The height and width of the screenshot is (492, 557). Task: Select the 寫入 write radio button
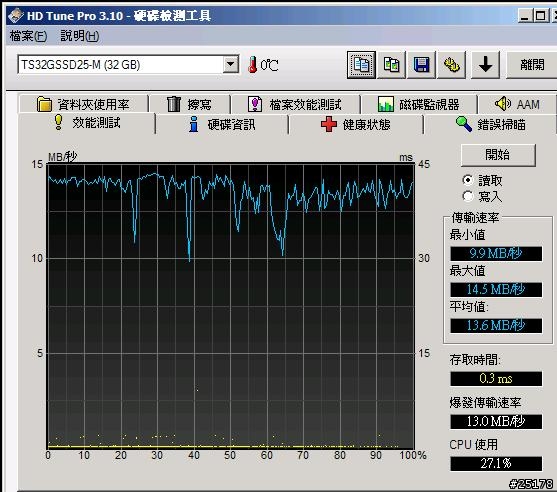pos(468,196)
